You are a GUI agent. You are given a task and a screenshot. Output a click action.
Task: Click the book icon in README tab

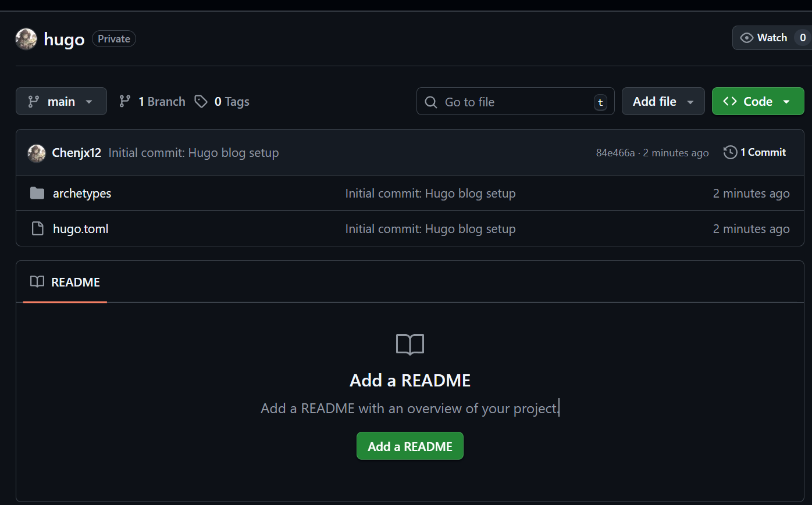pyautogui.click(x=37, y=282)
